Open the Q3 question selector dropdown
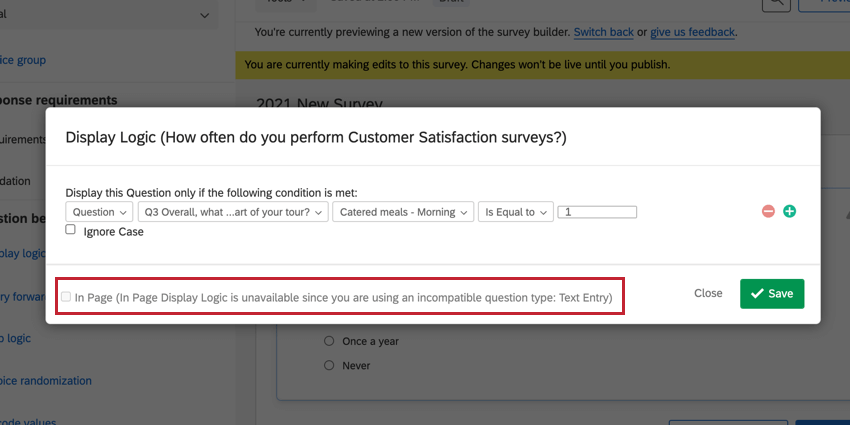 click(x=235, y=212)
